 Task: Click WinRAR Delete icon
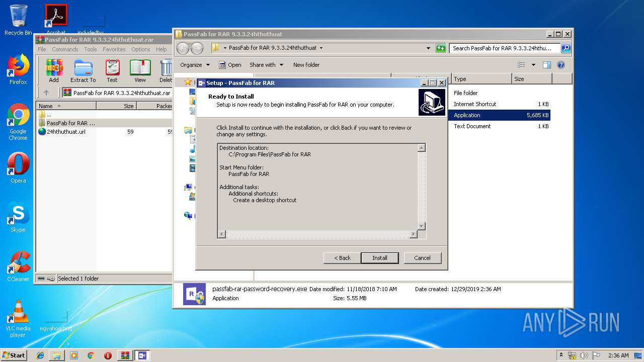tap(166, 71)
